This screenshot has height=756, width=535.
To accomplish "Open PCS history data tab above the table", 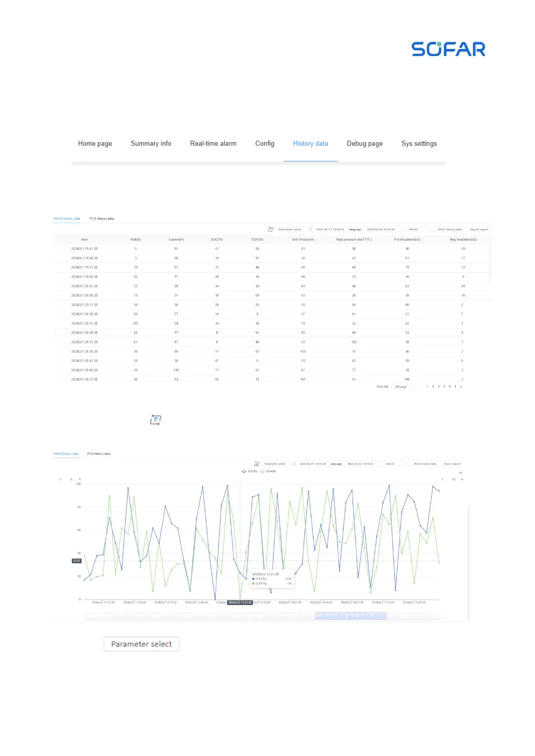I will coord(102,219).
